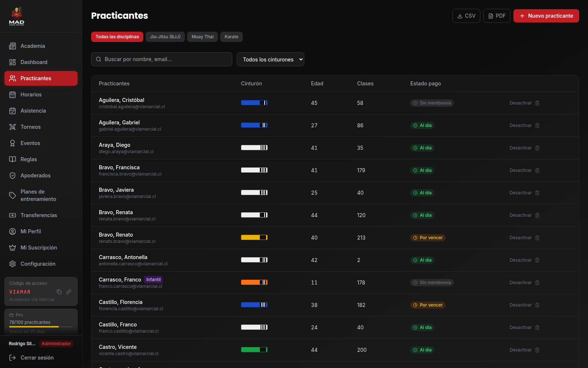Add a Nuevo practicante
Image resolution: width=588 pixels, height=368 pixels.
[546, 16]
